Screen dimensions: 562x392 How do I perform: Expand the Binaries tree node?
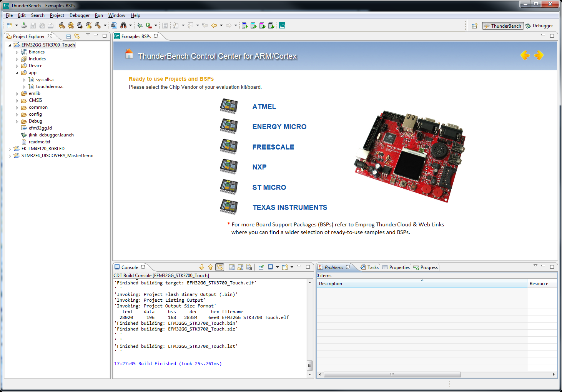(x=17, y=52)
